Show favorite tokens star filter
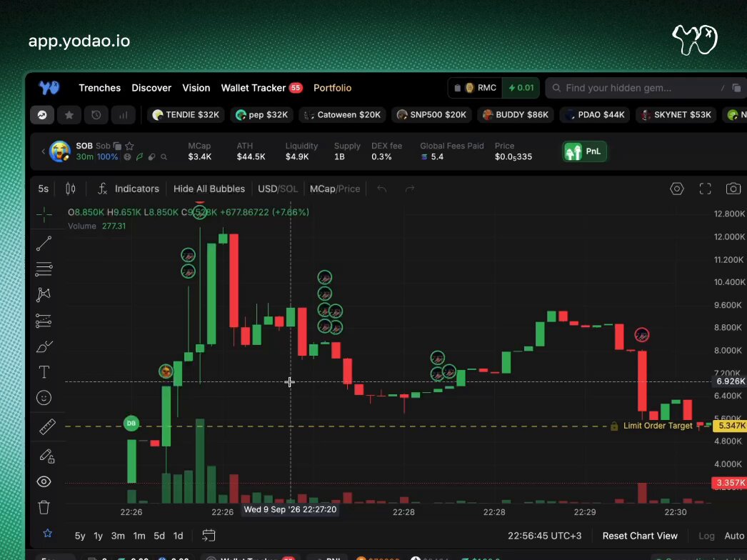The height and width of the screenshot is (560, 747). [x=69, y=115]
